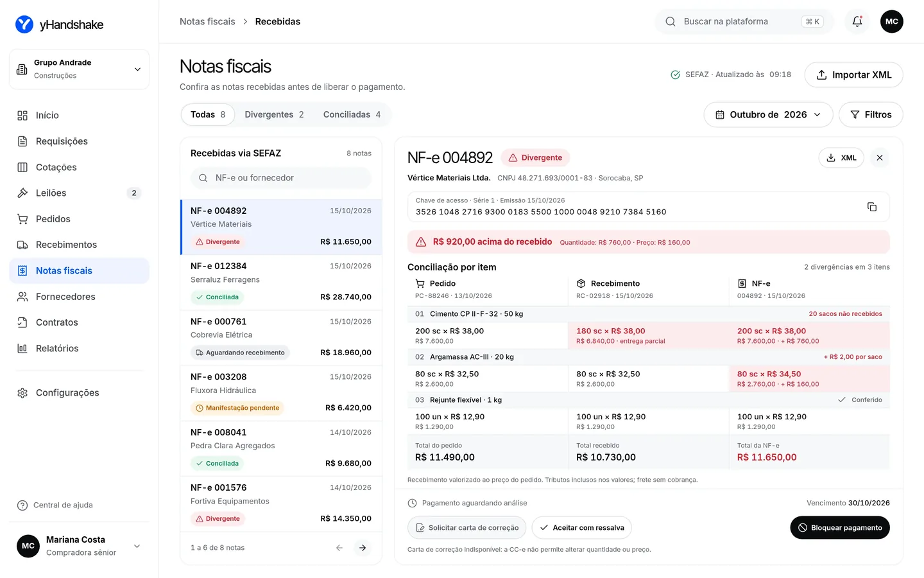The width and height of the screenshot is (924, 578).
Task: Click Aceitar com ressalva
Action: pyautogui.click(x=582, y=528)
